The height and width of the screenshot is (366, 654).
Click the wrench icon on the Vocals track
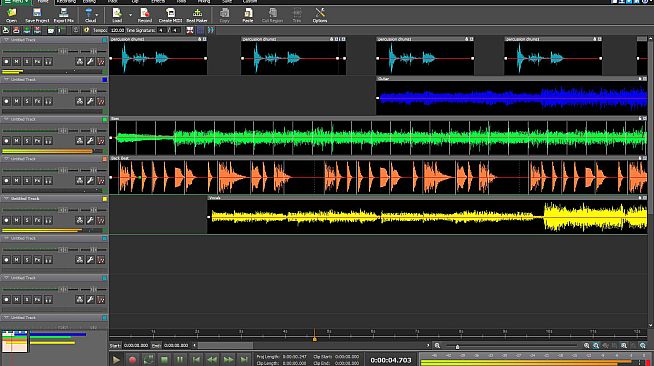click(90, 220)
